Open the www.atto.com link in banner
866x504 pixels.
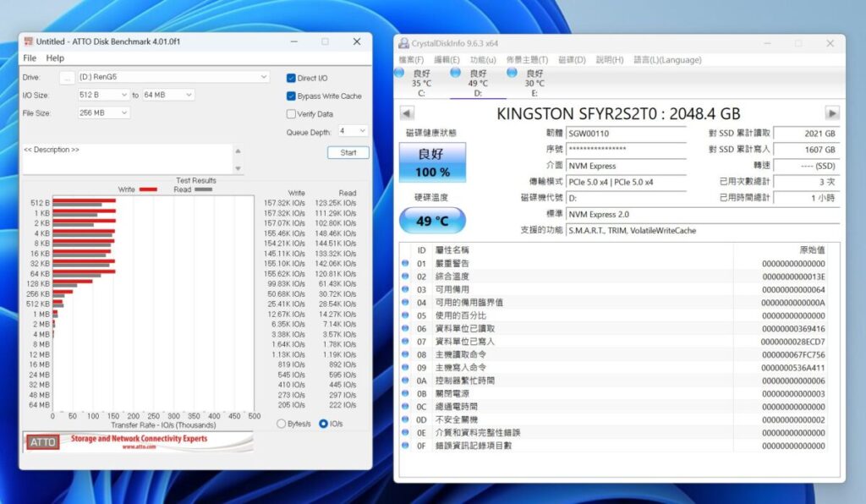coord(139,446)
